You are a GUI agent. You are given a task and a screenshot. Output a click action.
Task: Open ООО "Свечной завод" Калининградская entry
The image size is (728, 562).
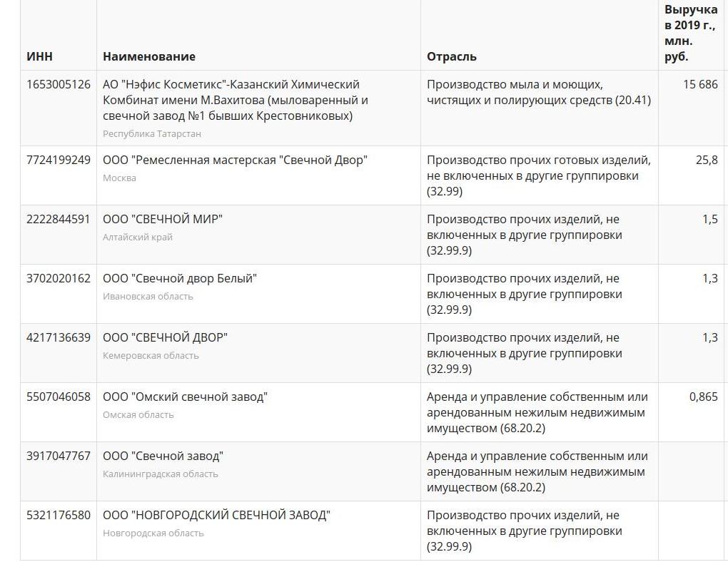click(163, 456)
